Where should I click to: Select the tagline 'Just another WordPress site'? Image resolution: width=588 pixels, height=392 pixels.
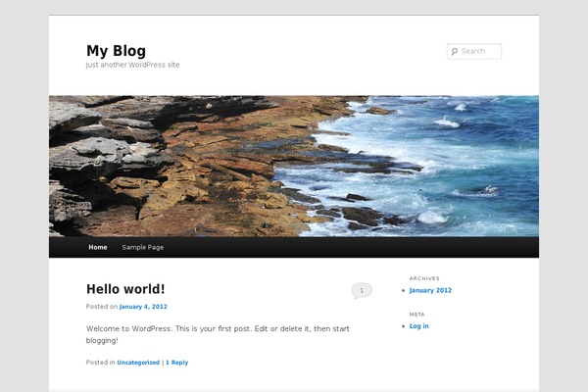132,65
